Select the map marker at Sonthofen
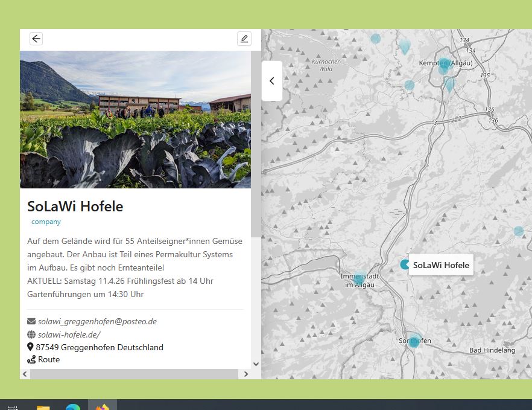Screen dimensions: 532x410 pyautogui.click(x=414, y=341)
